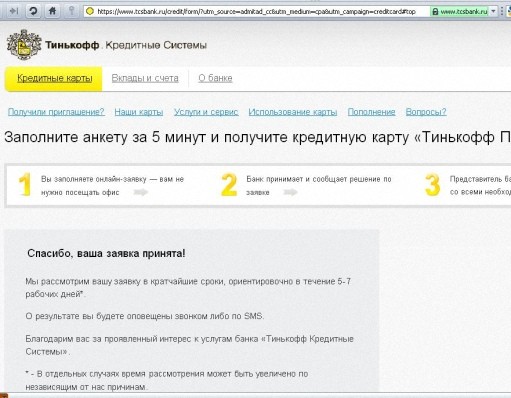511x398 pixels.
Task: Reload the page with the refresh icon
Action: coord(33,11)
